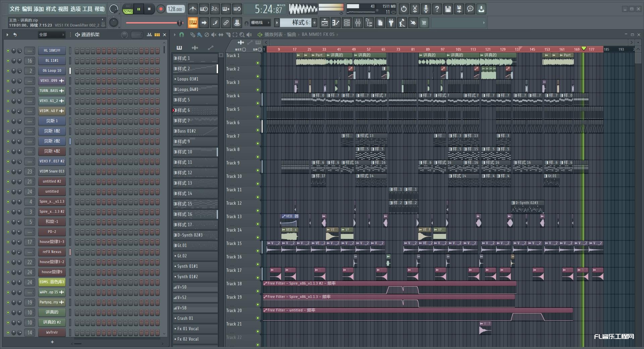Open the 文件 menu

coord(15,9)
